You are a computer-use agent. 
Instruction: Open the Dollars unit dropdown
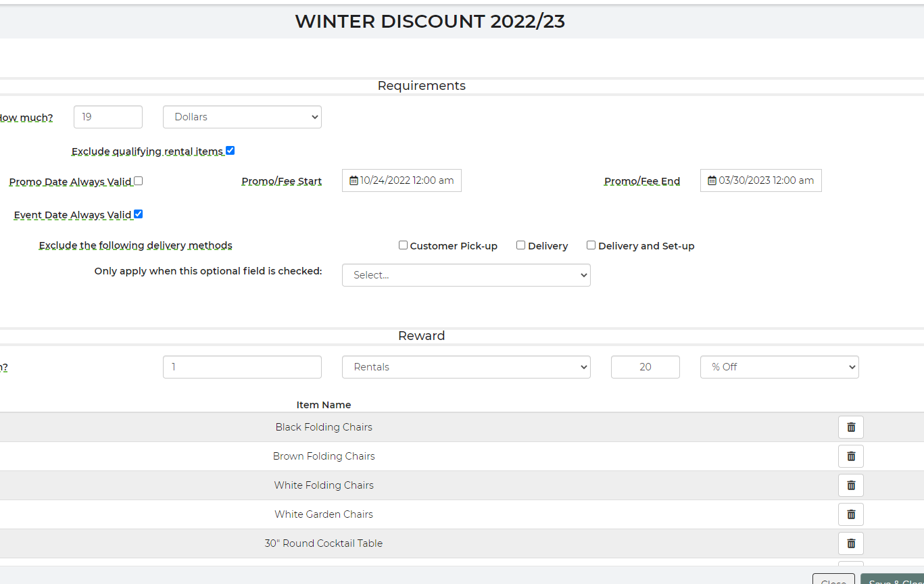242,117
